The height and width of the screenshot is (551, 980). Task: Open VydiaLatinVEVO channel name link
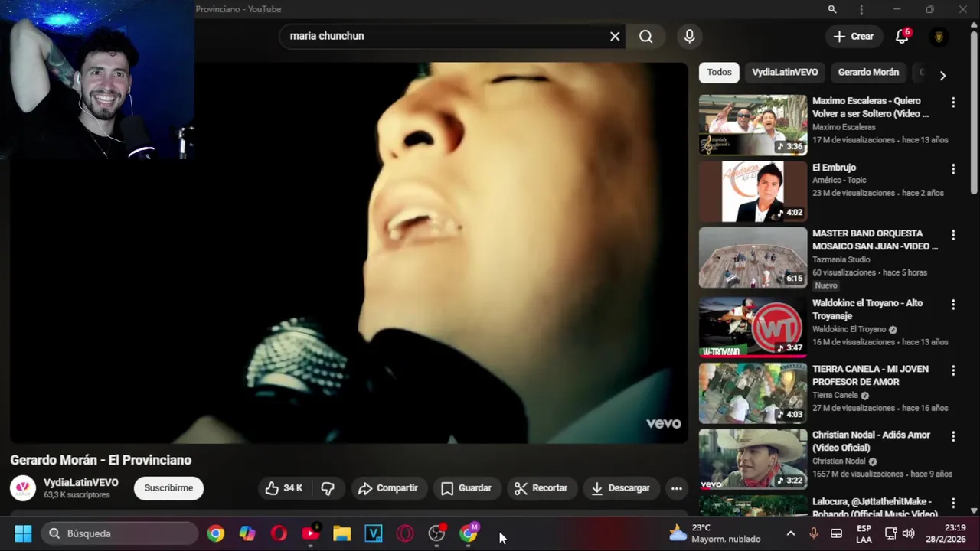81,483
